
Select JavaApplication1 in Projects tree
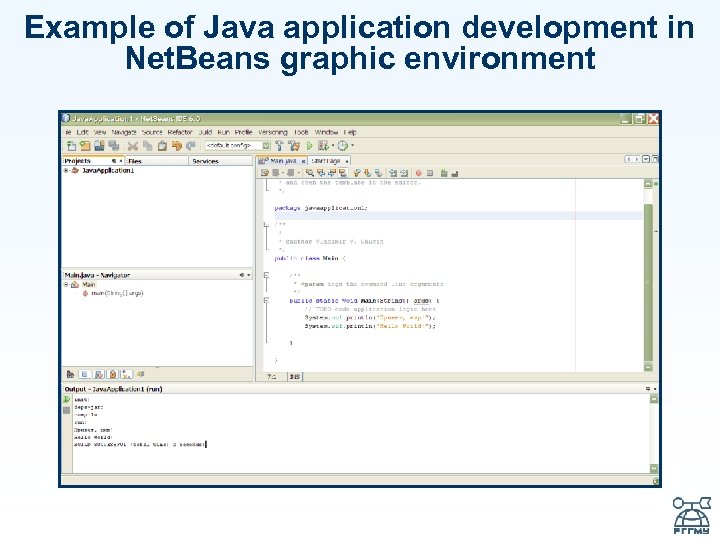[108, 170]
